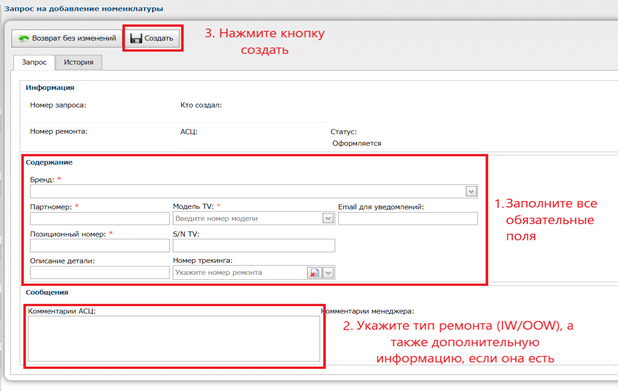Click the Номер запроса label

point(58,105)
